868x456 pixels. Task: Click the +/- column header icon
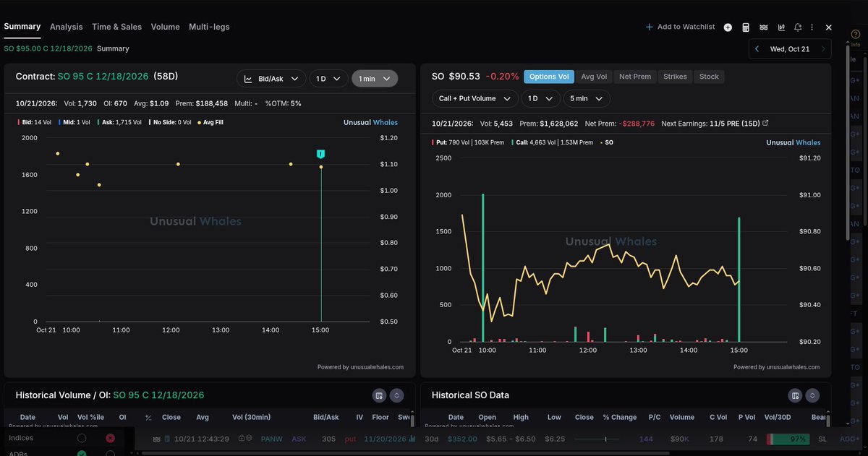click(x=148, y=418)
